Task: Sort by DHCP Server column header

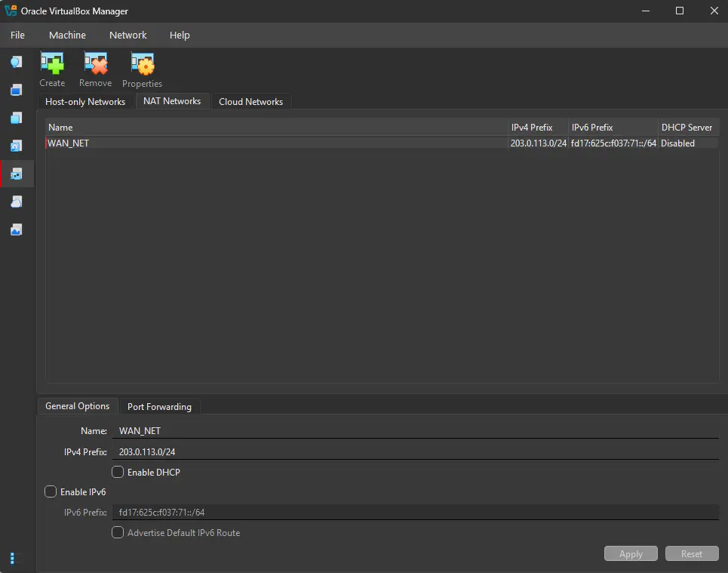Action: click(689, 128)
